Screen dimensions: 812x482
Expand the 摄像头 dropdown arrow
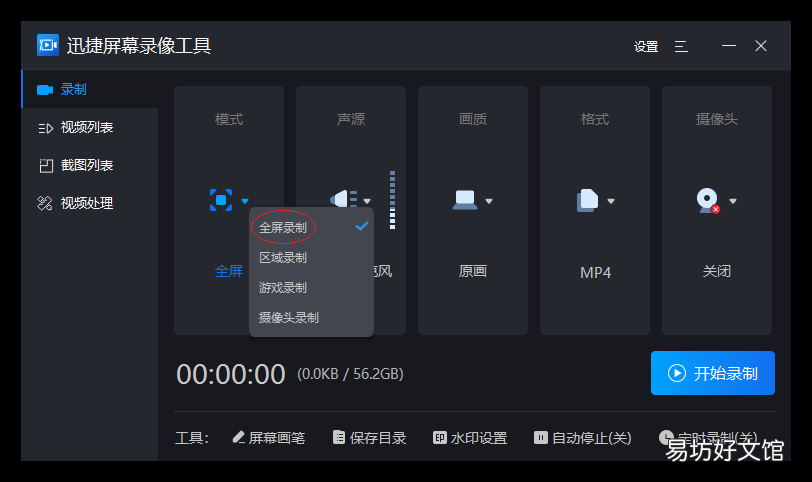point(733,201)
